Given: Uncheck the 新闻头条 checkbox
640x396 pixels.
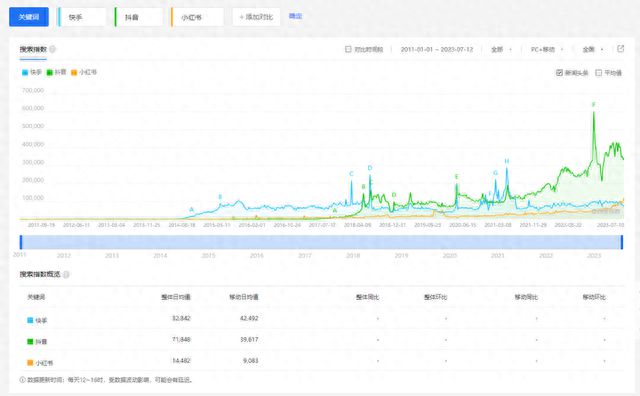Looking at the screenshot, I should 559,73.
